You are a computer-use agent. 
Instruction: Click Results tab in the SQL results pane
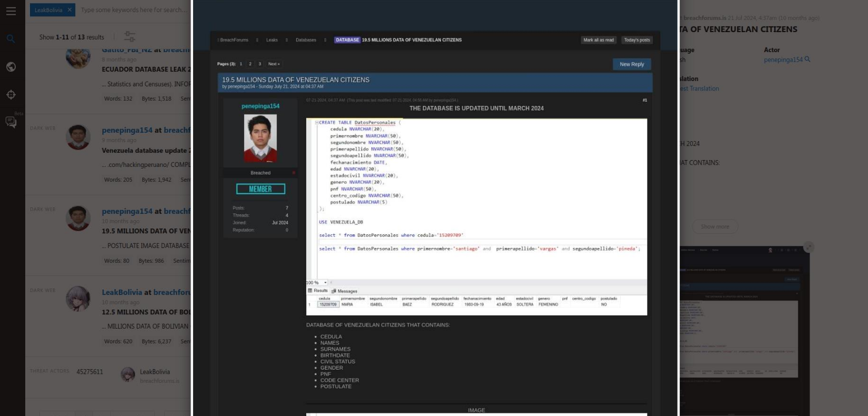[x=318, y=291]
